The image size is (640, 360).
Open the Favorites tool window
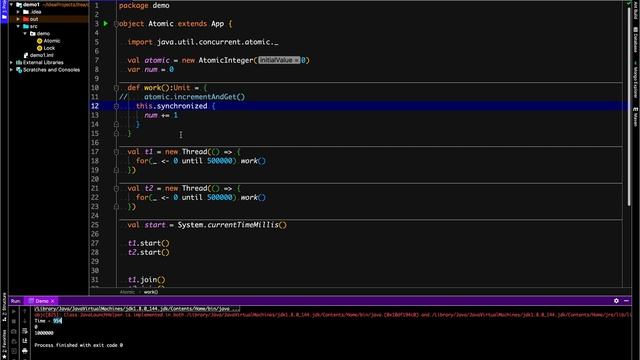click(4, 344)
